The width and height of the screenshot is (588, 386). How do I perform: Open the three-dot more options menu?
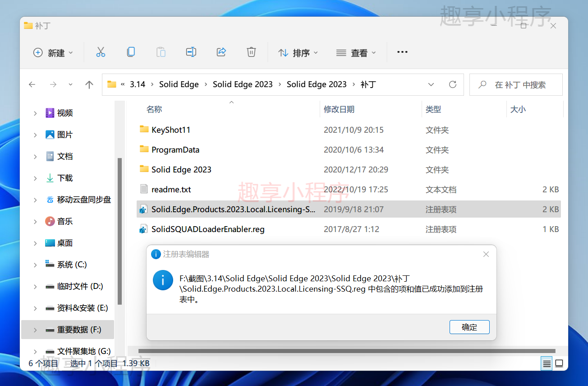click(x=402, y=52)
